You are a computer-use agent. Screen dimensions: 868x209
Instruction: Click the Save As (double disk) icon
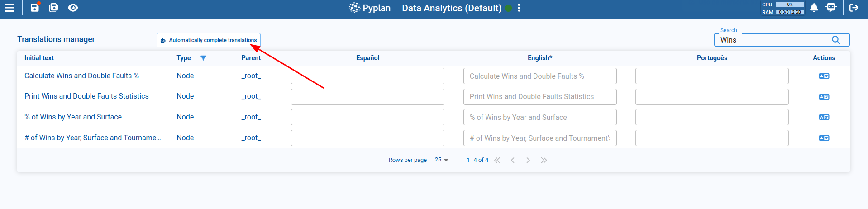click(x=53, y=8)
